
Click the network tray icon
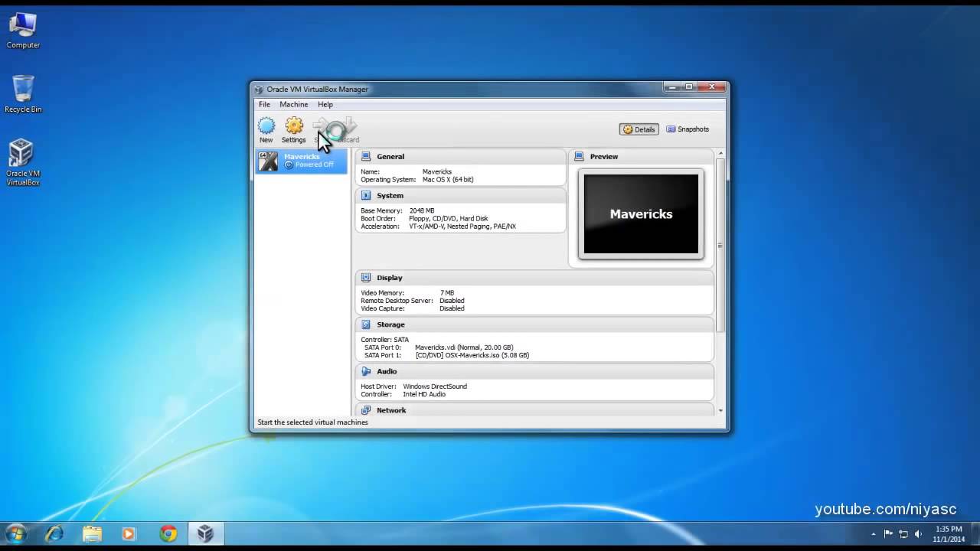click(903, 534)
